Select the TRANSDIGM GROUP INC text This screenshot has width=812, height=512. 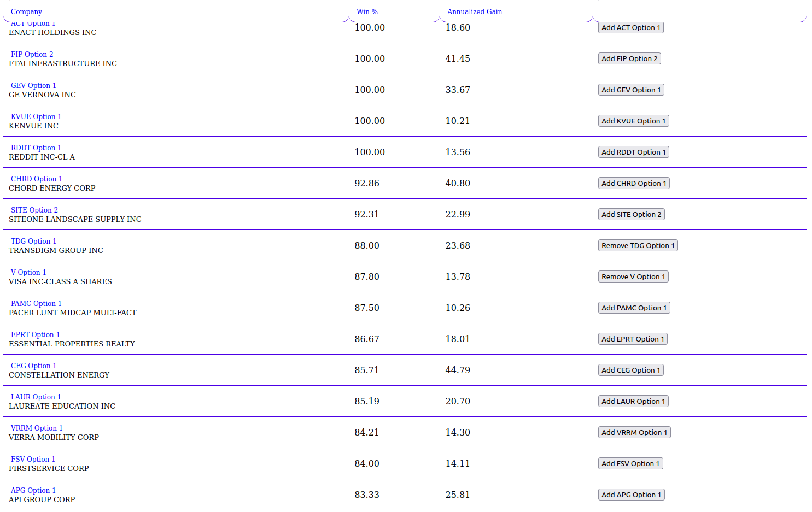tap(56, 250)
